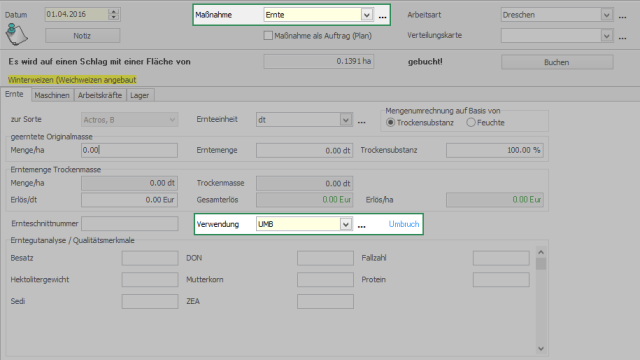Switch to the Lager tab
This screenshot has width=640, height=360.
coord(140,95)
